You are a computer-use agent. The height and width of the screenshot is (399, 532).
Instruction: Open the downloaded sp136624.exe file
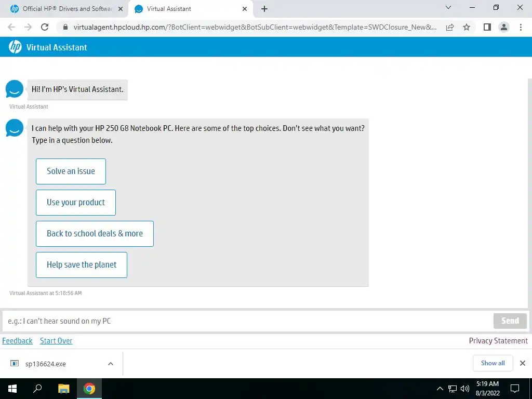[x=46, y=364]
